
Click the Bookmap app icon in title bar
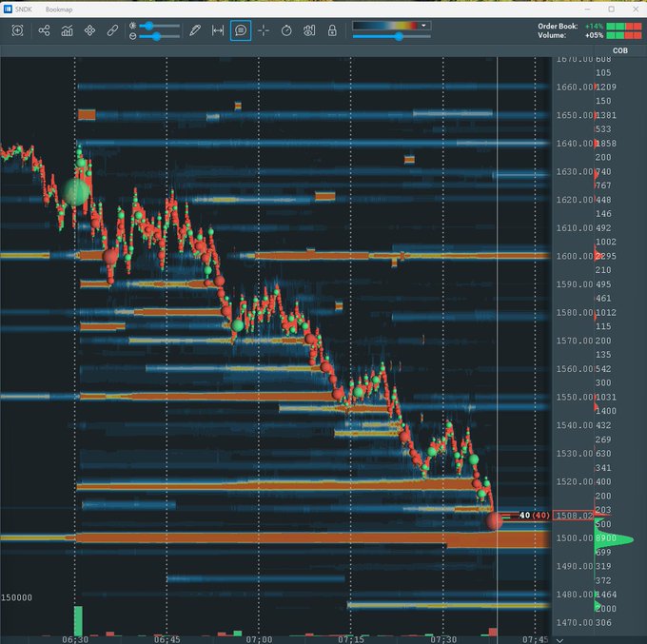coord(8,10)
